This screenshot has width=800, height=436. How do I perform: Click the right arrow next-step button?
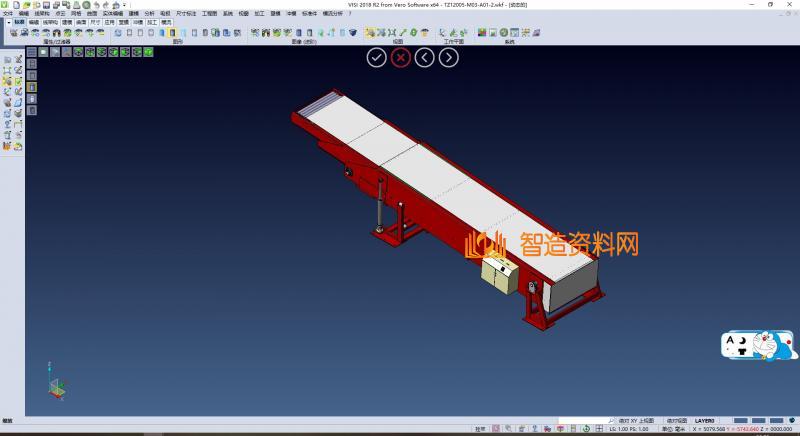pyautogui.click(x=449, y=57)
